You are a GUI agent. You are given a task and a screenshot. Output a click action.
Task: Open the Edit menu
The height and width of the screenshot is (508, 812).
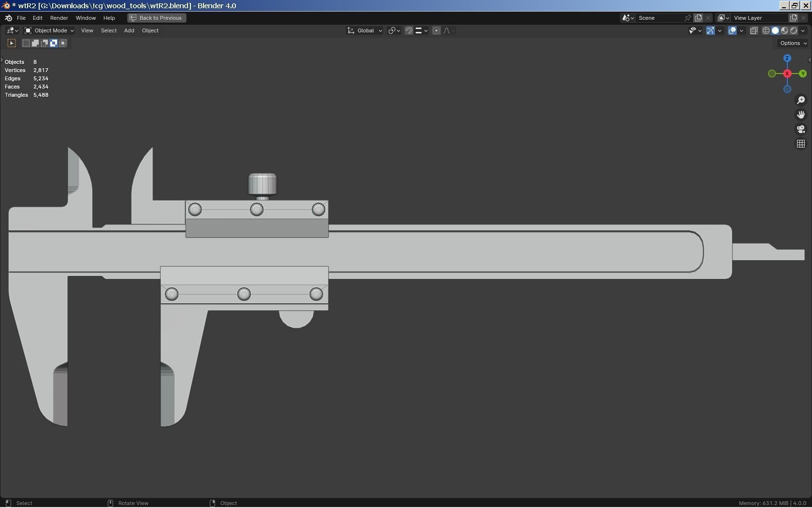tap(37, 18)
